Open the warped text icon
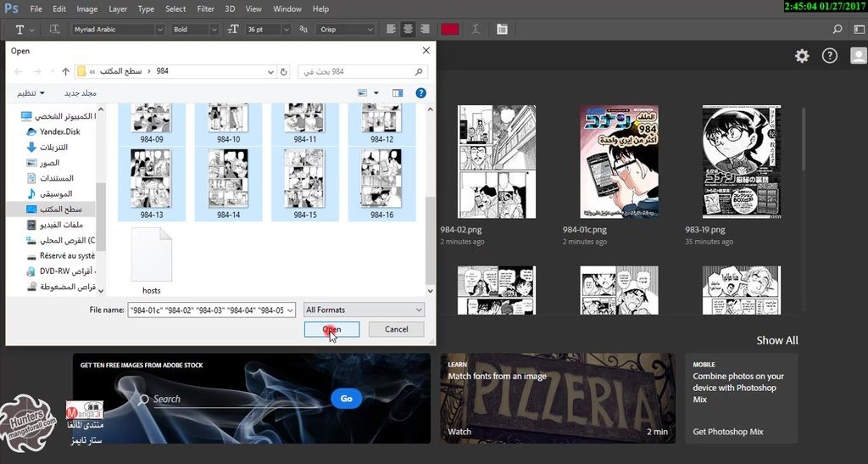Image resolution: width=868 pixels, height=464 pixels. (476, 30)
